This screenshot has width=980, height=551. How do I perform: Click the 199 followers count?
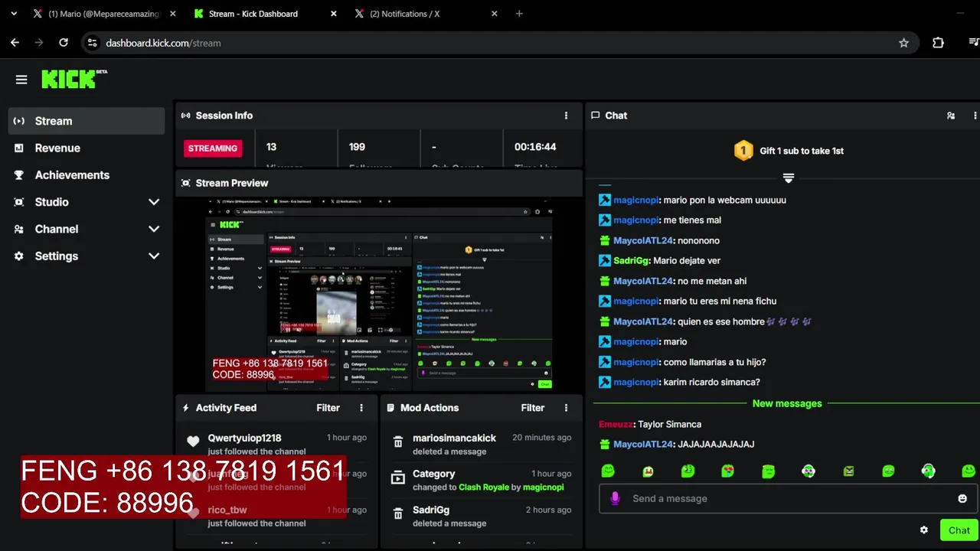tap(357, 147)
